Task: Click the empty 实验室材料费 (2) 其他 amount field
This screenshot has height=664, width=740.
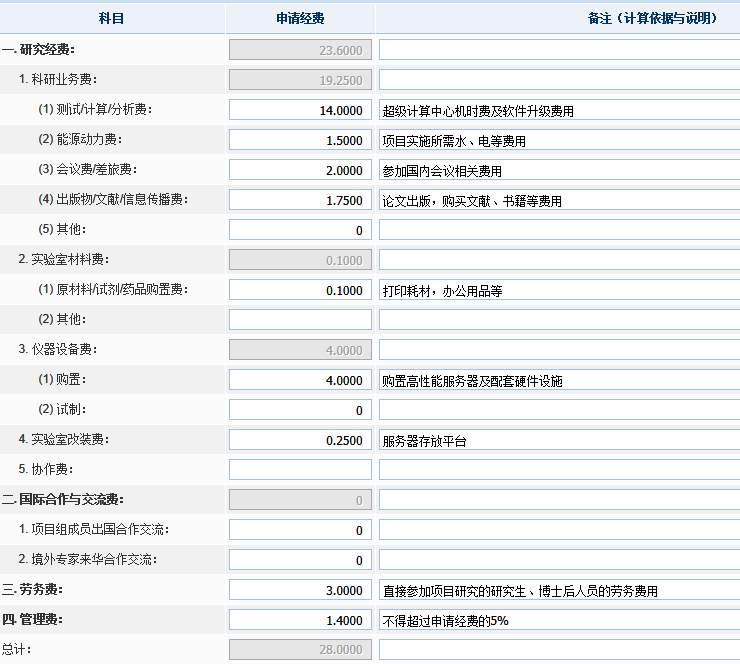Action: point(300,320)
